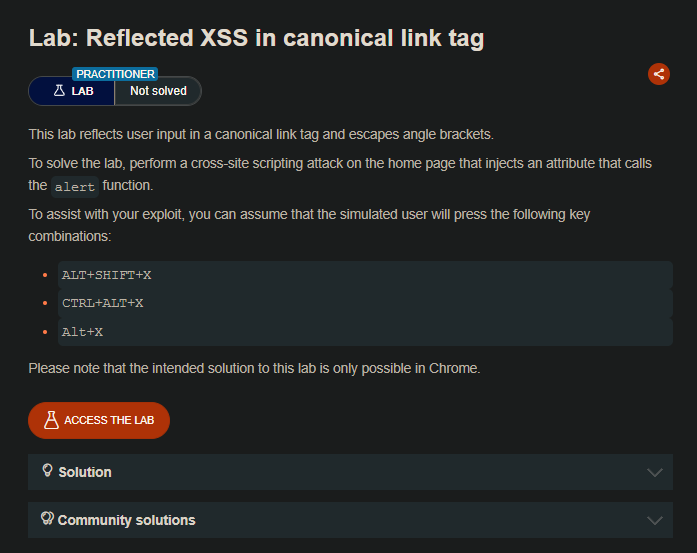Click the inline alert code text
697x553 pixels.
pos(76,186)
